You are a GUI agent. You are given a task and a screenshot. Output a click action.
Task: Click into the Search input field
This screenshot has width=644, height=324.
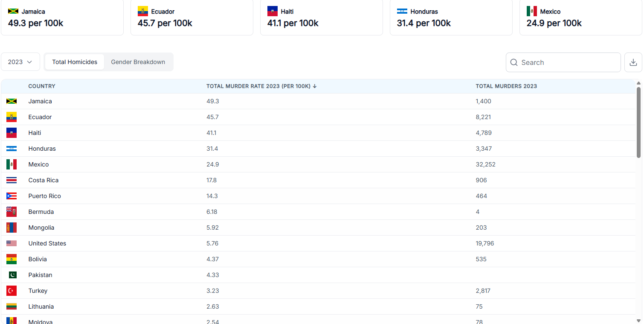tap(563, 62)
